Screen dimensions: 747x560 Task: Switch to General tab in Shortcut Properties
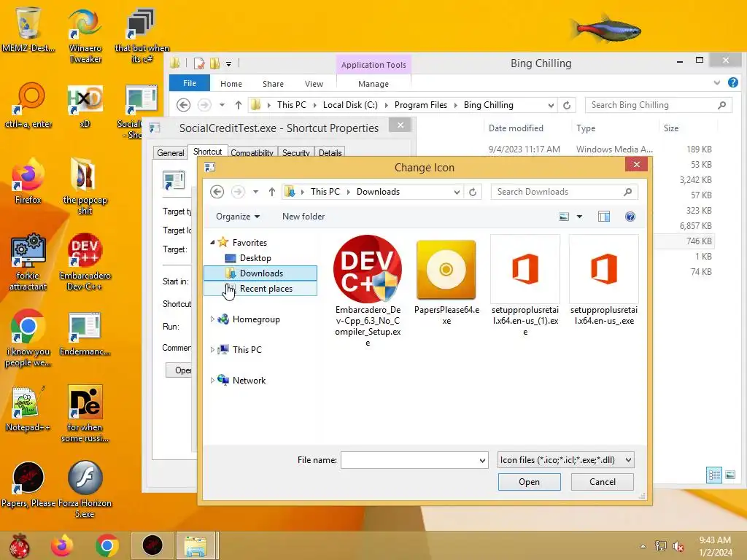pyautogui.click(x=170, y=153)
